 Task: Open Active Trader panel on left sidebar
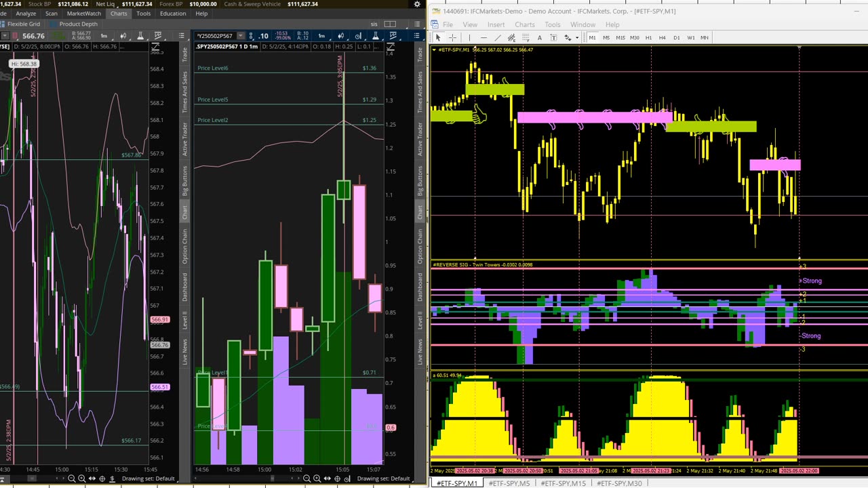tap(184, 139)
